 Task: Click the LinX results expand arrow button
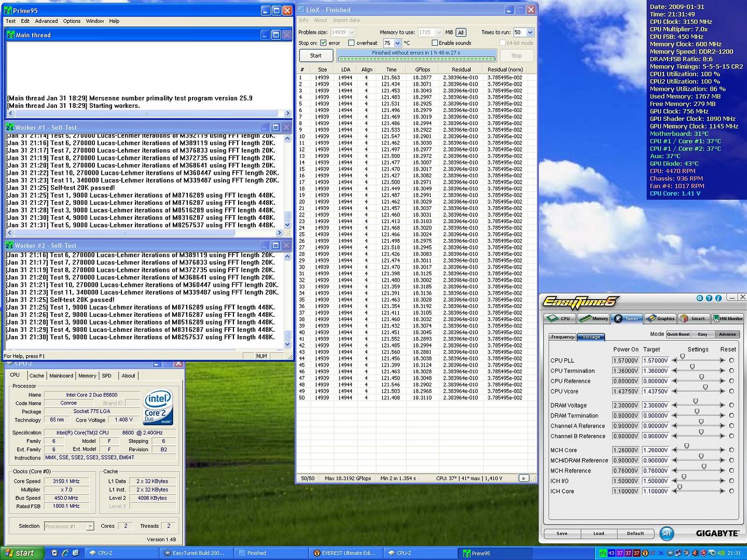[x=523, y=478]
